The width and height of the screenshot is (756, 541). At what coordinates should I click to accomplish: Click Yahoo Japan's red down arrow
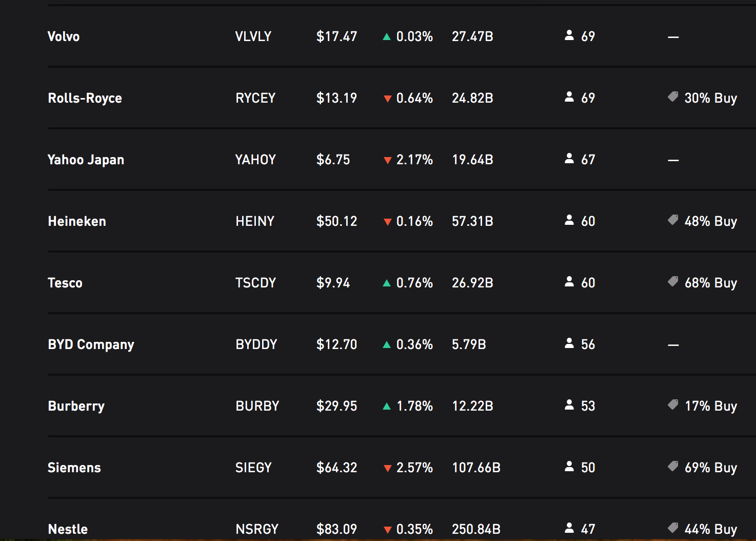point(388,160)
